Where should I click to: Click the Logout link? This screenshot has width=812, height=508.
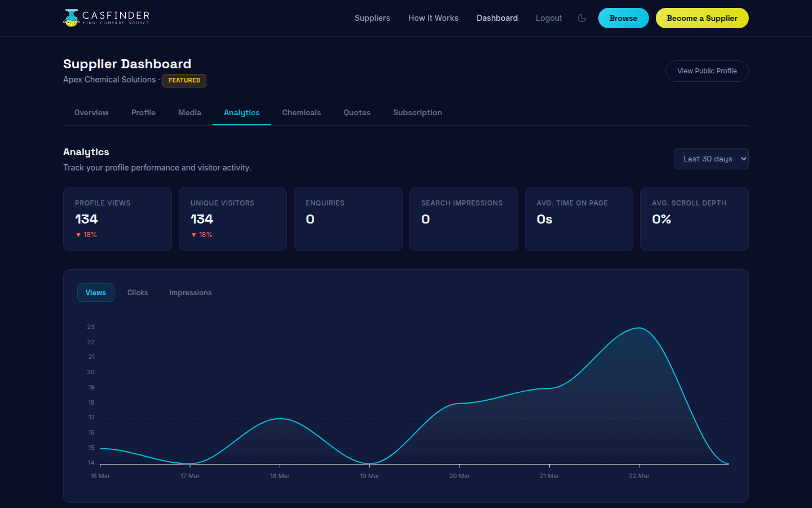click(549, 17)
